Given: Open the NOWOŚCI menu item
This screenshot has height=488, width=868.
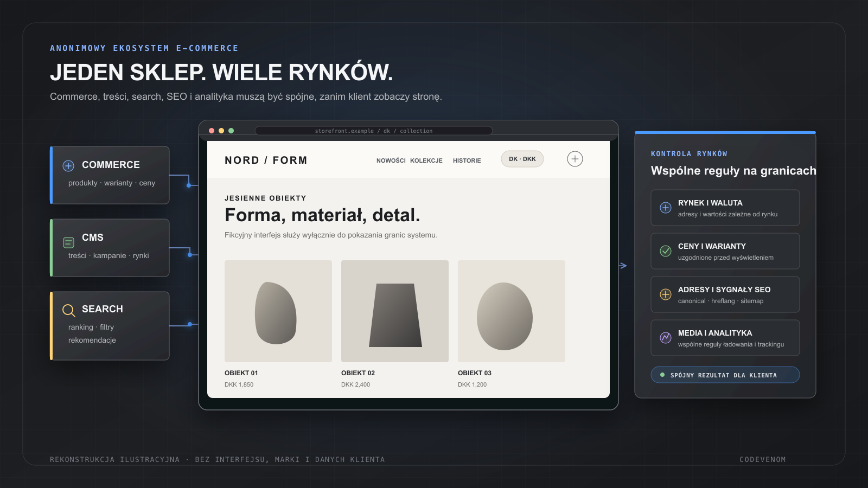Looking at the screenshot, I should (391, 160).
